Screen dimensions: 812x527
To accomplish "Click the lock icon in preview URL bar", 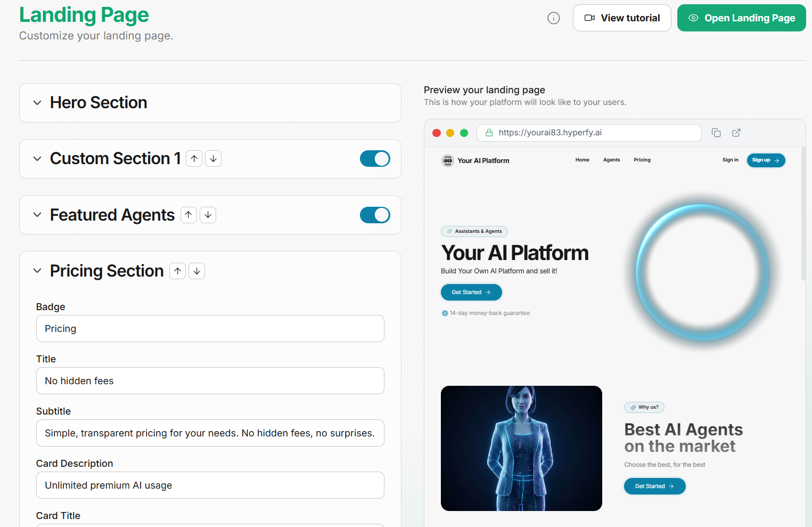I will point(489,133).
